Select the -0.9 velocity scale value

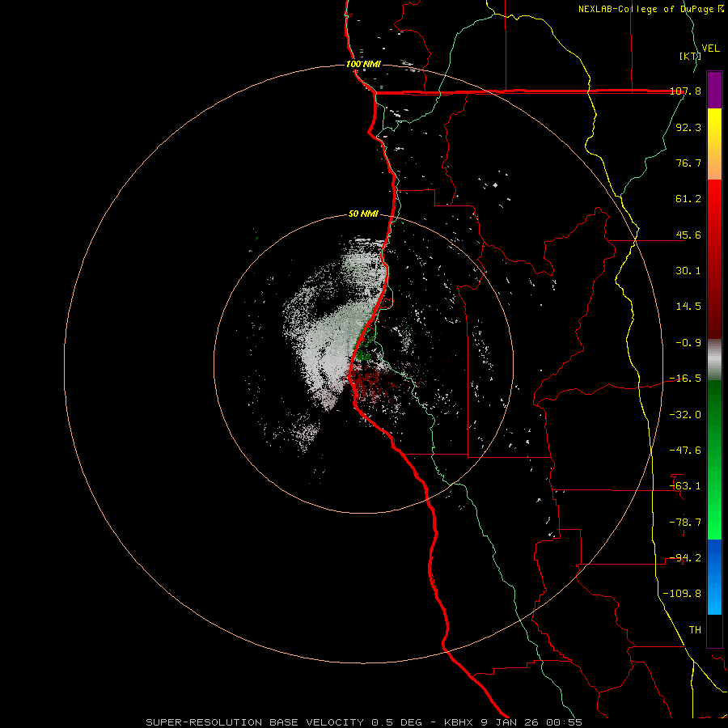click(x=688, y=343)
